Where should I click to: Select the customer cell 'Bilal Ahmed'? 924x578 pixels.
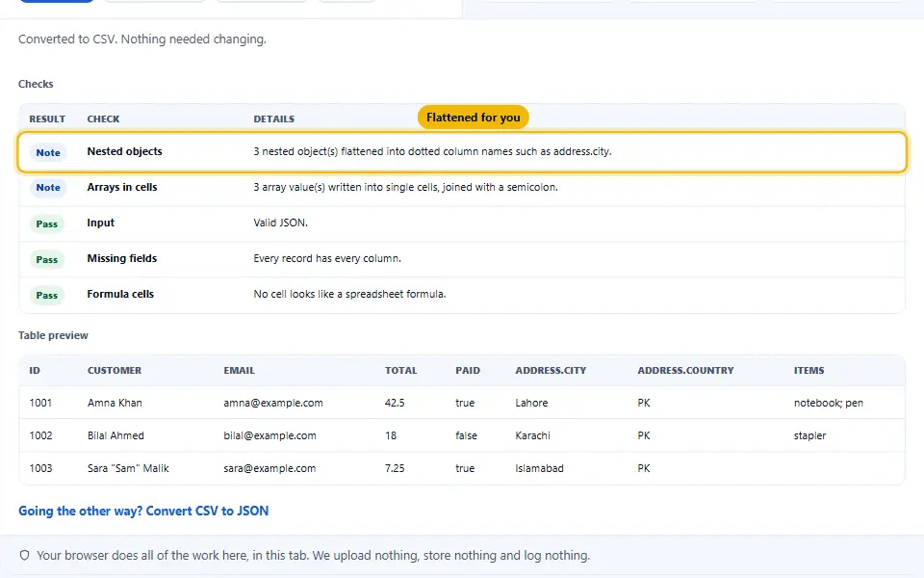coord(115,435)
